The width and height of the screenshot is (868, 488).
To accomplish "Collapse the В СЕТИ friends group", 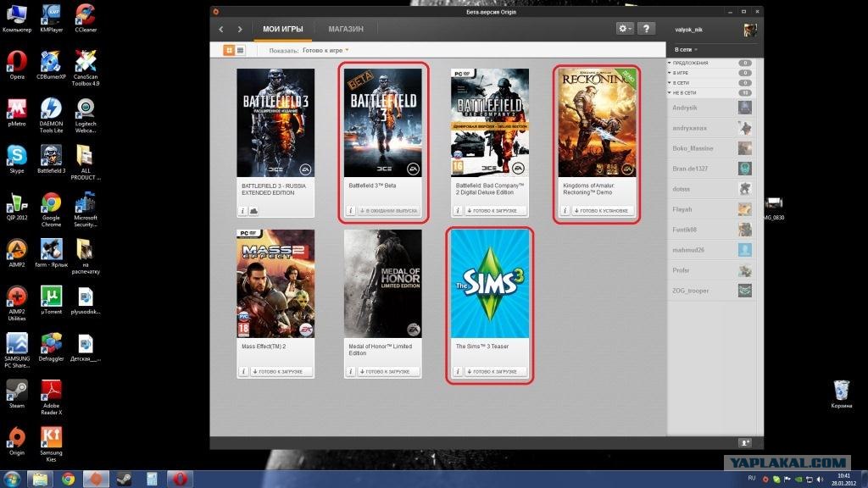I will tap(710, 83).
